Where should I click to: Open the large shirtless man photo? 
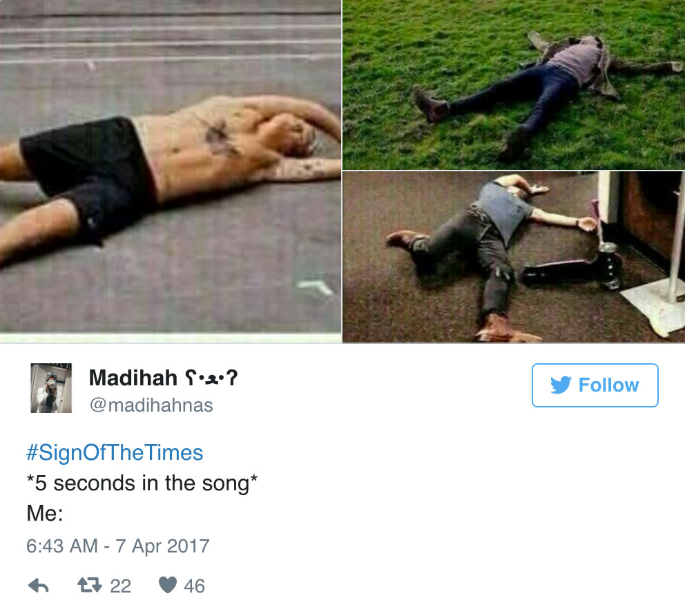pyautogui.click(x=171, y=169)
